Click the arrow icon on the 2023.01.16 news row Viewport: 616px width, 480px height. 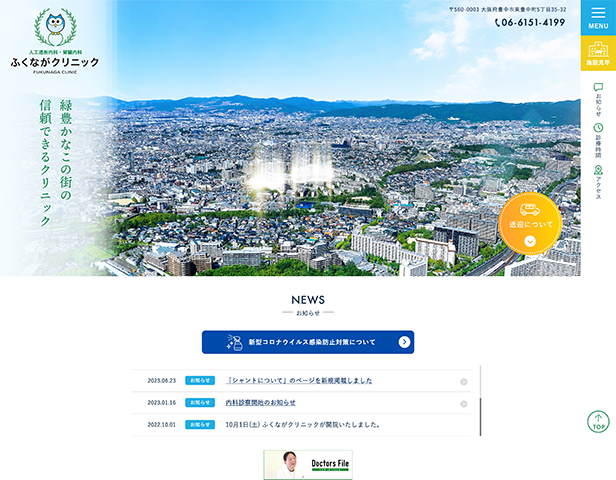(x=464, y=404)
